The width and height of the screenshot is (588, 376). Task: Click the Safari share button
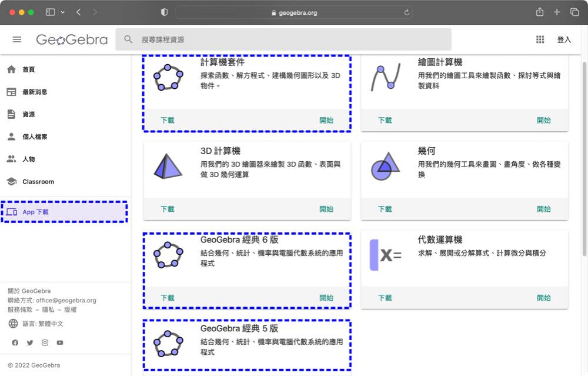pos(540,12)
